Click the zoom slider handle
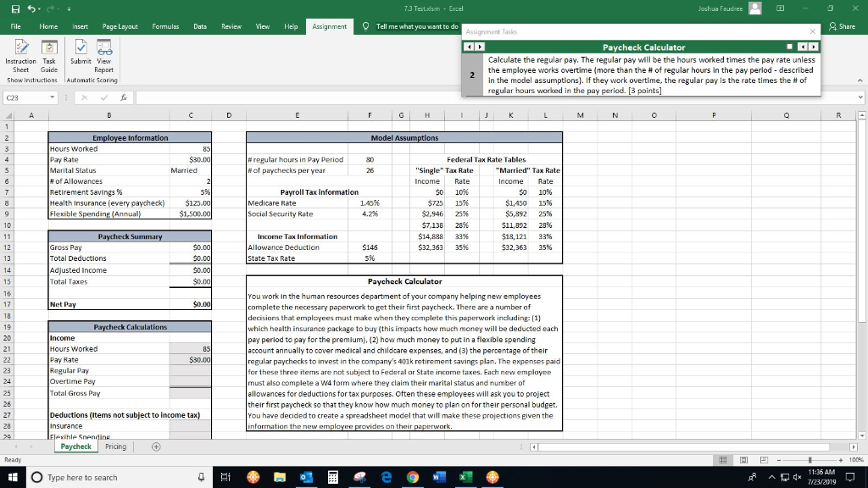This screenshot has width=868, height=488. click(x=810, y=460)
